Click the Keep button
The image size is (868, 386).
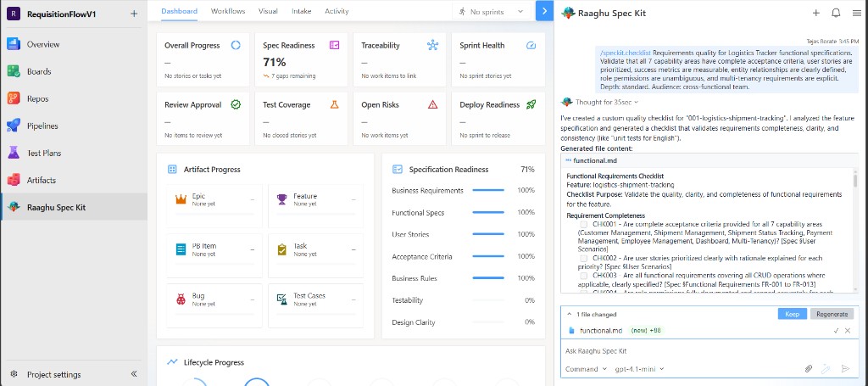coord(793,314)
